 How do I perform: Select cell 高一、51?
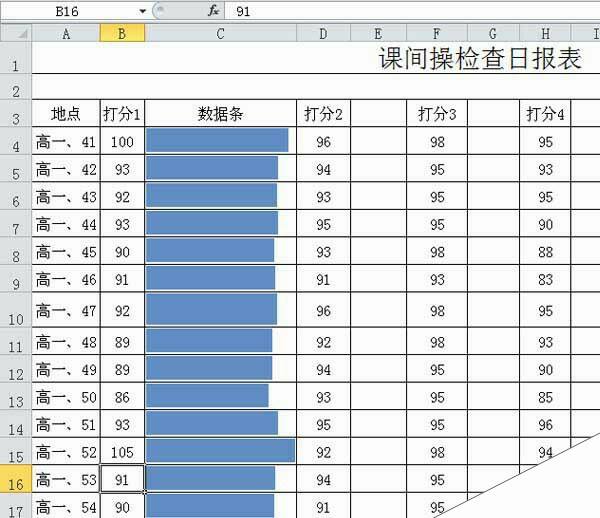(66, 424)
